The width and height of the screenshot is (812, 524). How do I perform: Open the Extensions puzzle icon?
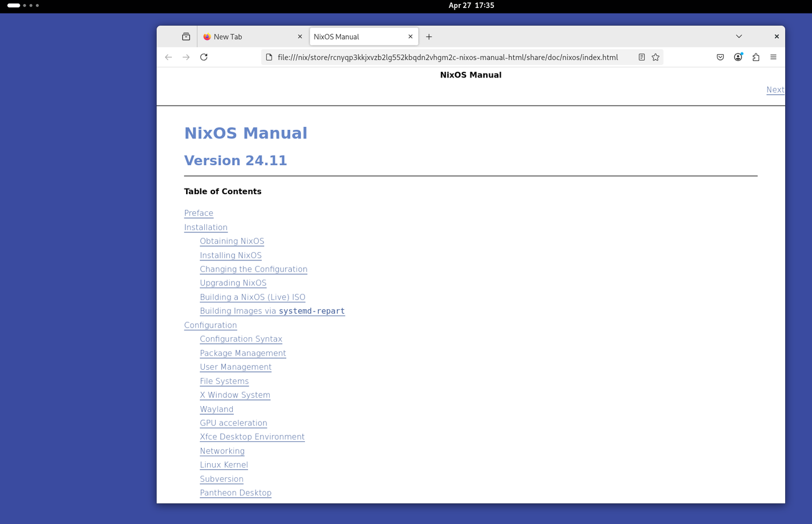coord(756,57)
